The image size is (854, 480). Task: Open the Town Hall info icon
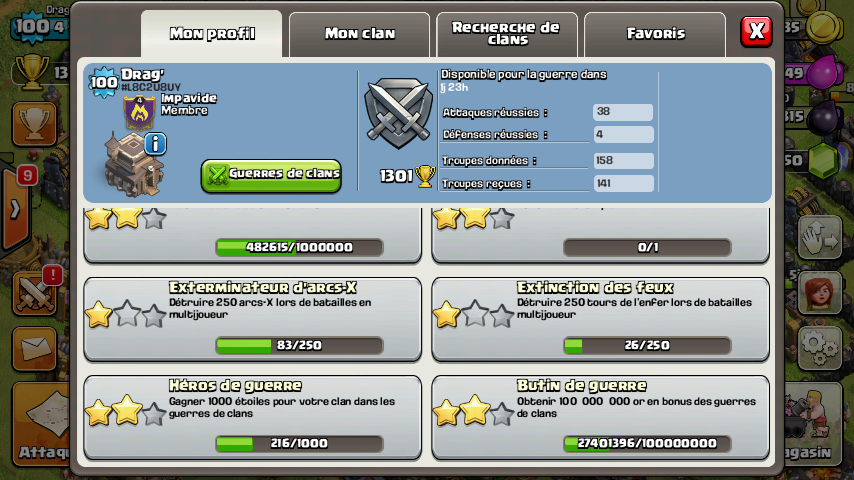(x=155, y=144)
